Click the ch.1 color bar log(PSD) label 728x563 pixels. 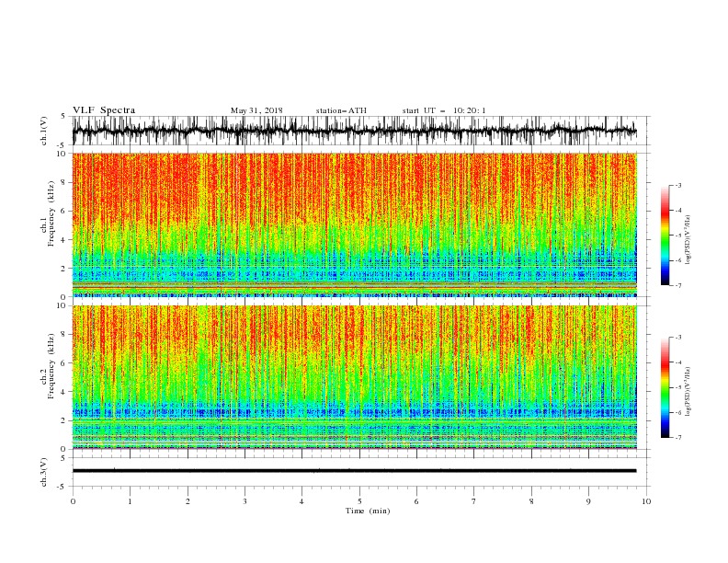688,240
